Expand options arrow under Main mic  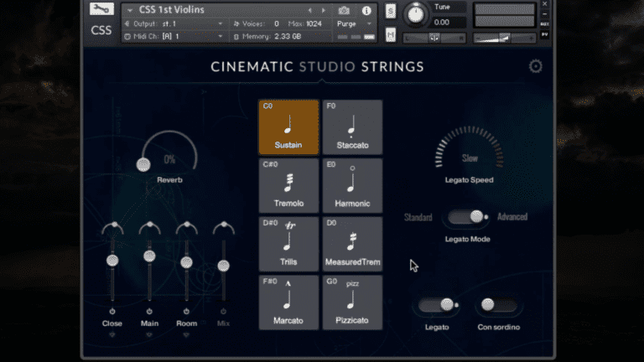(x=149, y=335)
